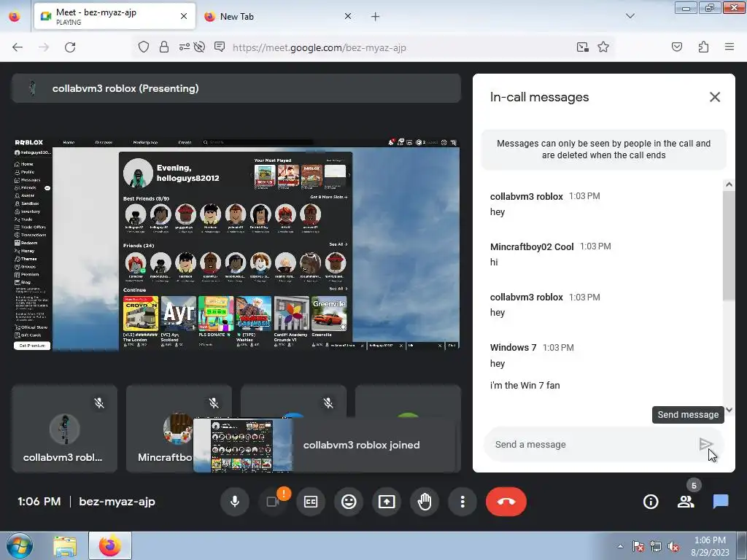Click the Action Center flag icon
This screenshot has height=560, width=747.
tap(638, 547)
